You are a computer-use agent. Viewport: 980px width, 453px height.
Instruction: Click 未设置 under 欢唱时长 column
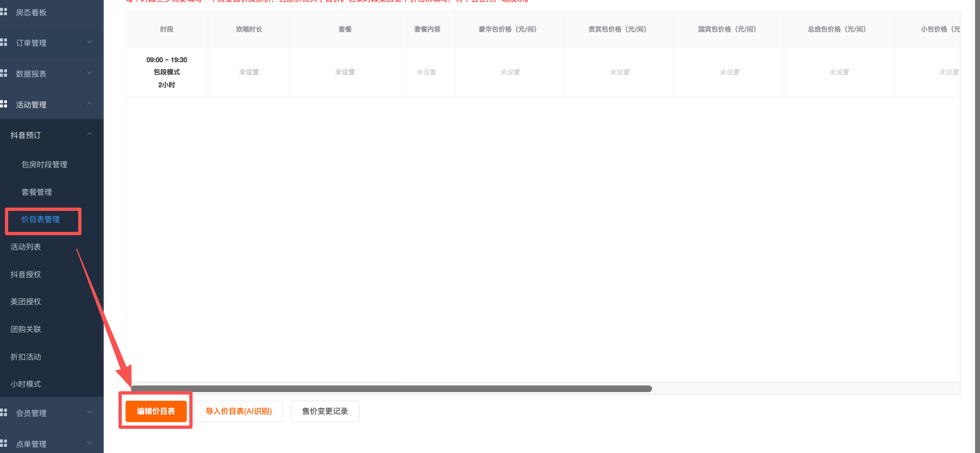249,72
